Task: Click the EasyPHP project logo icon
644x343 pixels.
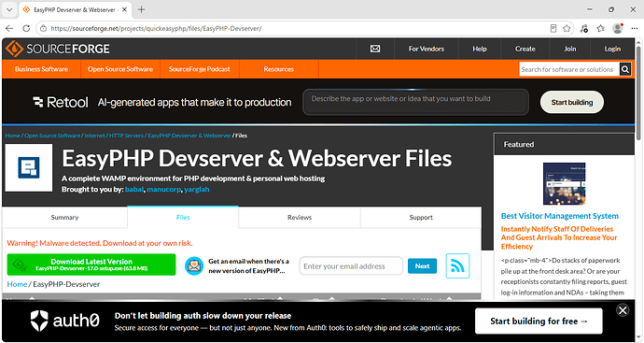Action: (29, 167)
